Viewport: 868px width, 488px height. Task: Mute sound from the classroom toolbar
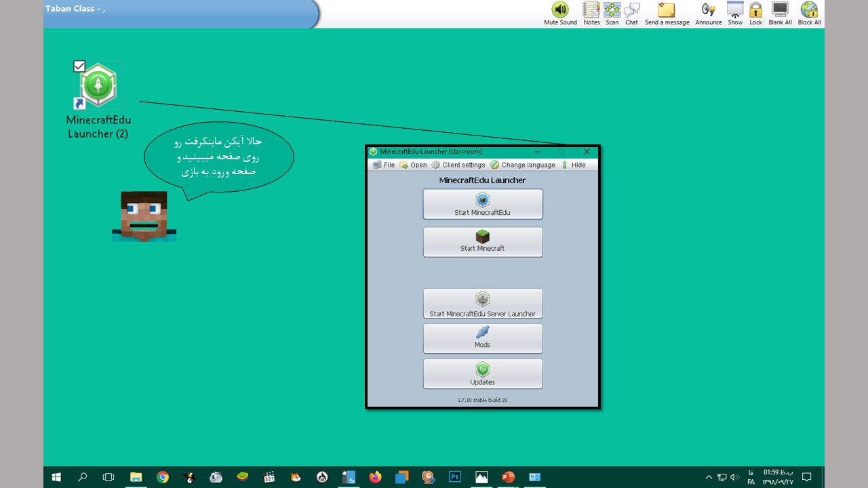point(560,10)
